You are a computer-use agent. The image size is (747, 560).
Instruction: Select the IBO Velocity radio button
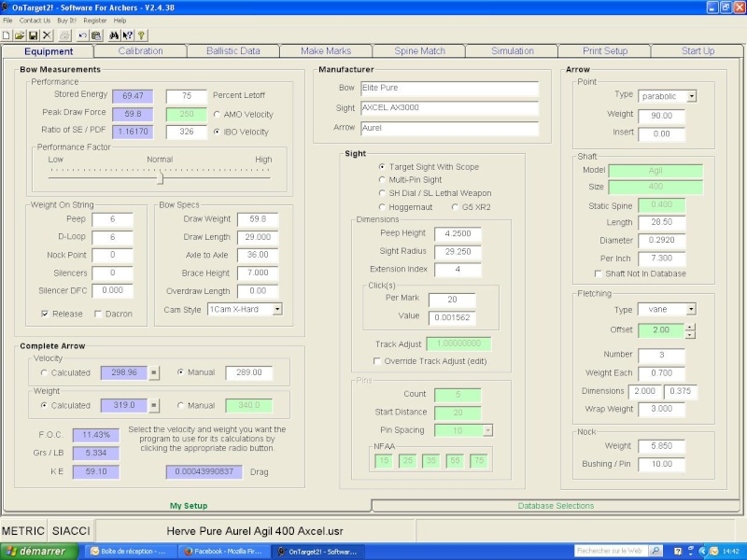(x=218, y=132)
